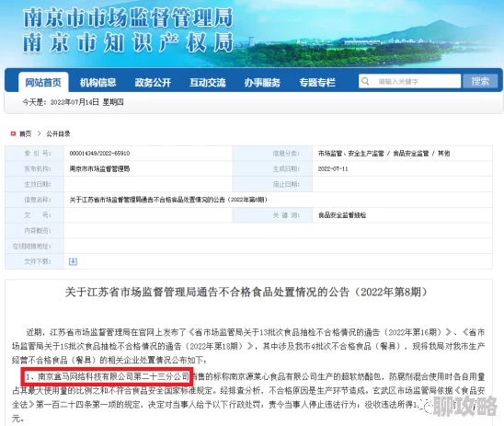Click the keyword search input field
This screenshot has width=504, height=426.
[x=410, y=81]
